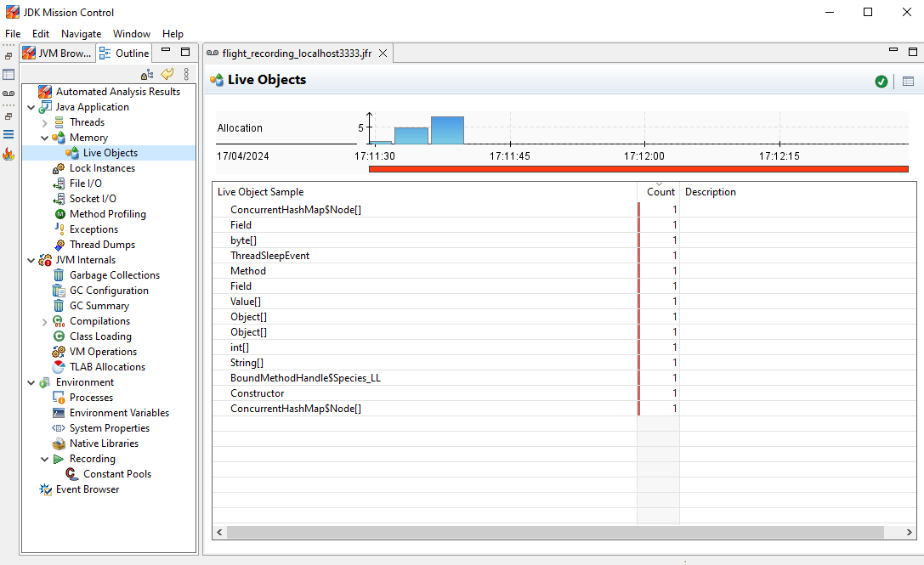Select the Live Objects tree item
This screenshot has width=924, height=565.
[x=111, y=153]
